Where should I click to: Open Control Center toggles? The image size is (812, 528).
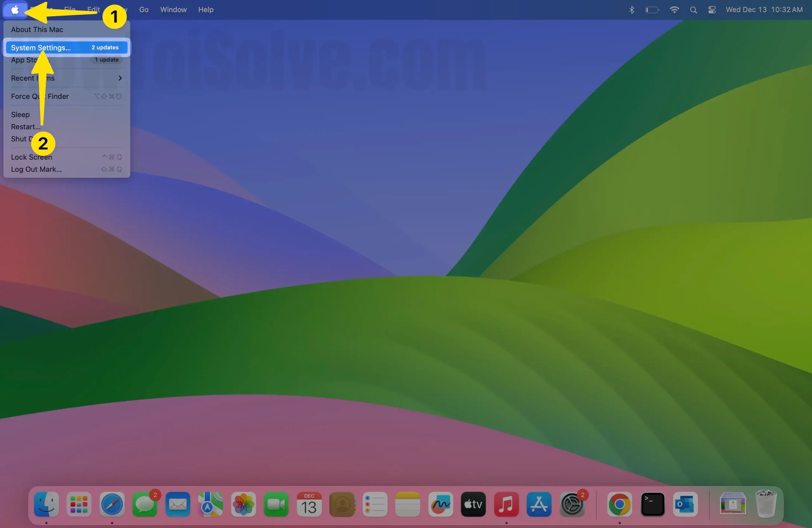(x=712, y=10)
